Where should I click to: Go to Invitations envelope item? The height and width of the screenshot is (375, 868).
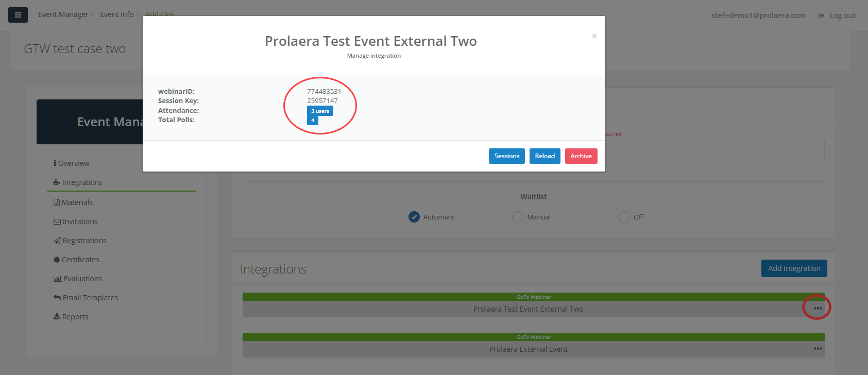76,221
